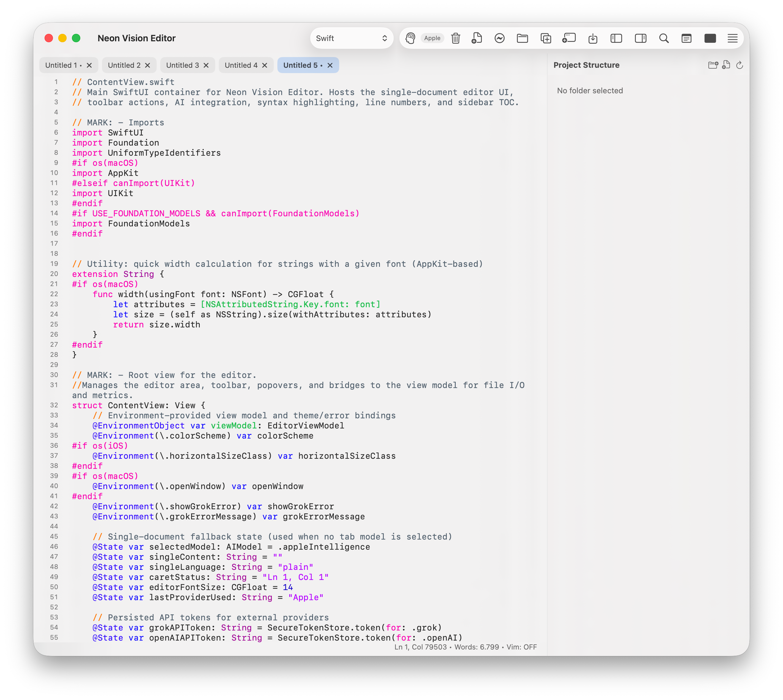Open the AI assistant brain icon
Viewport: 783px width, 700px height.
(x=410, y=38)
